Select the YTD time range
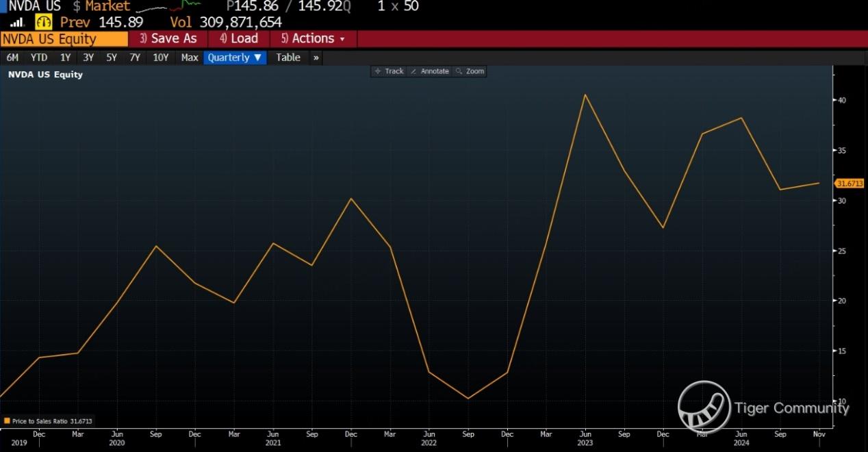Screen dimensions: 868x452 (39, 58)
